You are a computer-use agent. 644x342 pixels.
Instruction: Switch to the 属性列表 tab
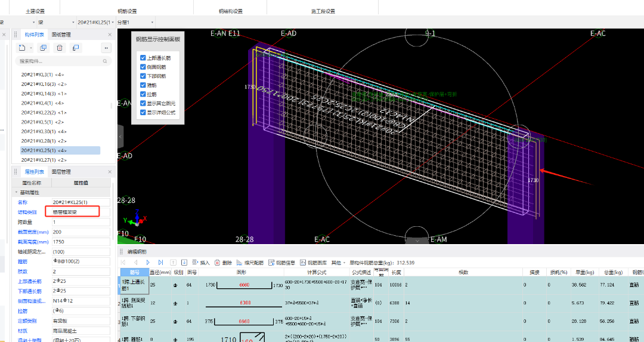33,172
